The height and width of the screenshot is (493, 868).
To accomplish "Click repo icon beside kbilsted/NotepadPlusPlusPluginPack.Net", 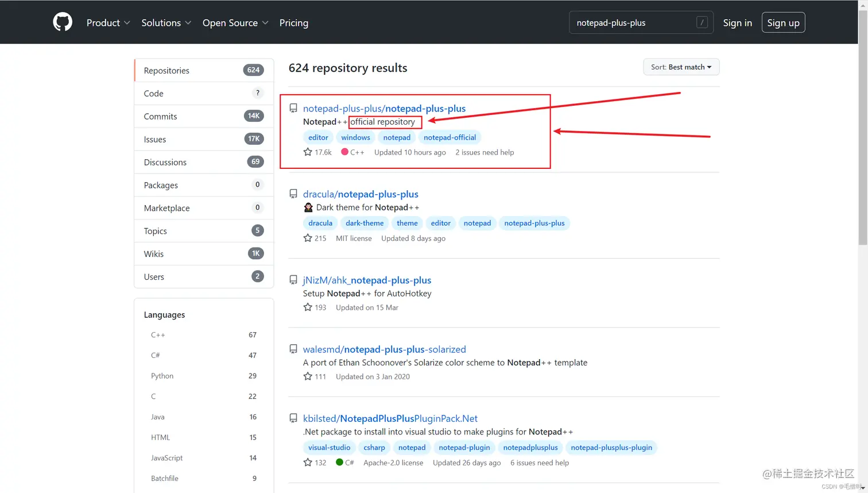I will pos(293,418).
